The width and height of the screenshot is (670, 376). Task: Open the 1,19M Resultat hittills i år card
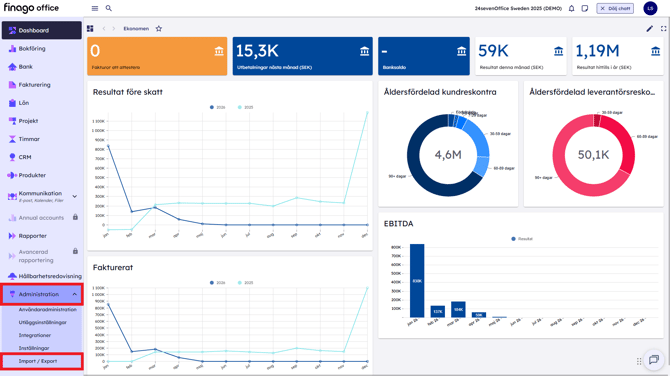(618, 56)
